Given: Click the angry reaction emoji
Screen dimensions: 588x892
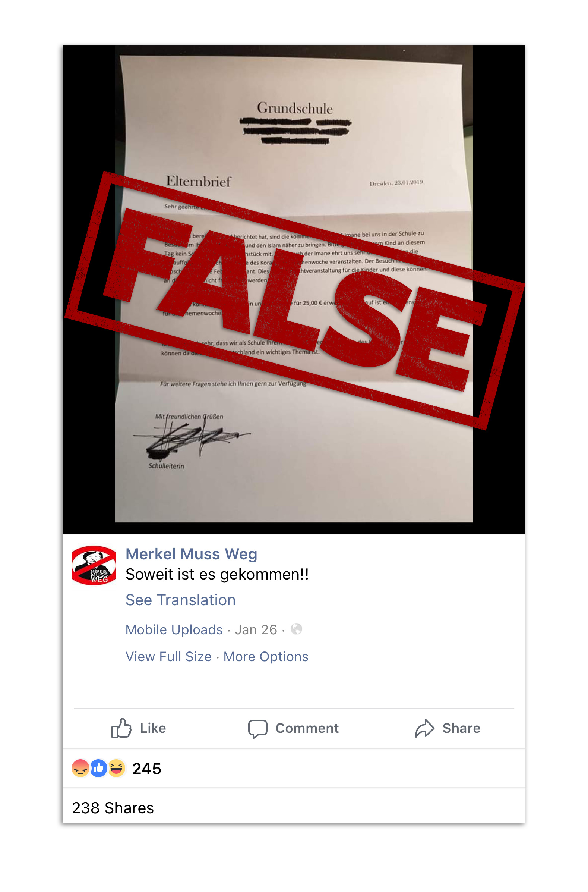Looking at the screenshot, I should (80, 768).
